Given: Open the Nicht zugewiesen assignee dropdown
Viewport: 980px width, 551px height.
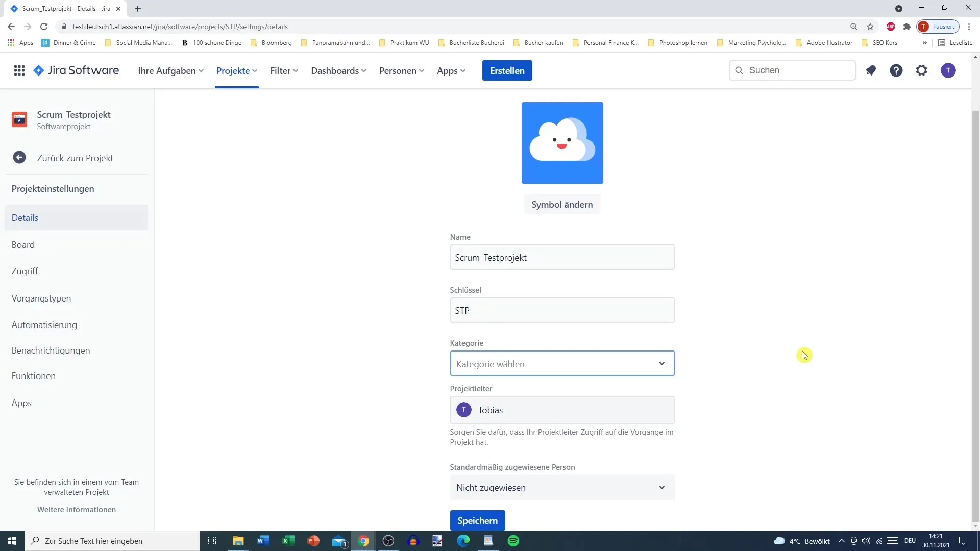Looking at the screenshot, I should (x=562, y=488).
